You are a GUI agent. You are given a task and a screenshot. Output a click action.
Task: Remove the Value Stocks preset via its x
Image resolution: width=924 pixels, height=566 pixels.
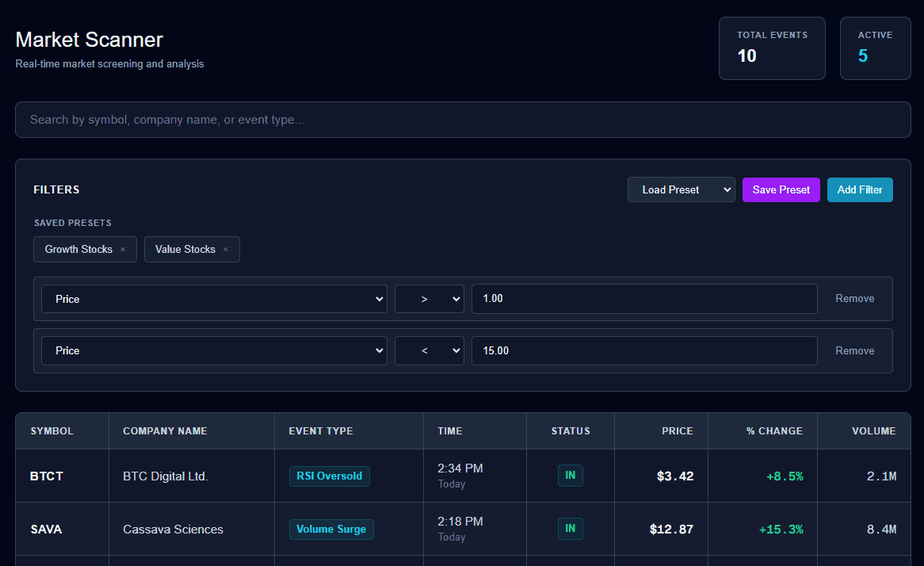[225, 250]
